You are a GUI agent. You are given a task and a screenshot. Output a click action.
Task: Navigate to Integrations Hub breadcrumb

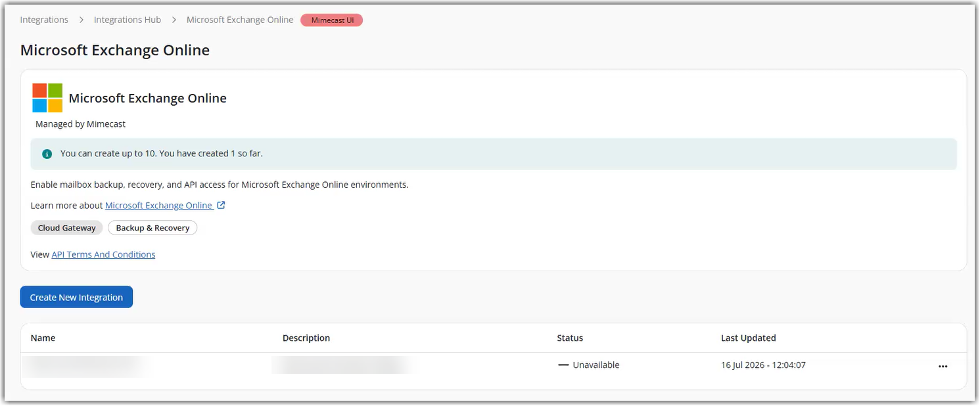point(128,20)
